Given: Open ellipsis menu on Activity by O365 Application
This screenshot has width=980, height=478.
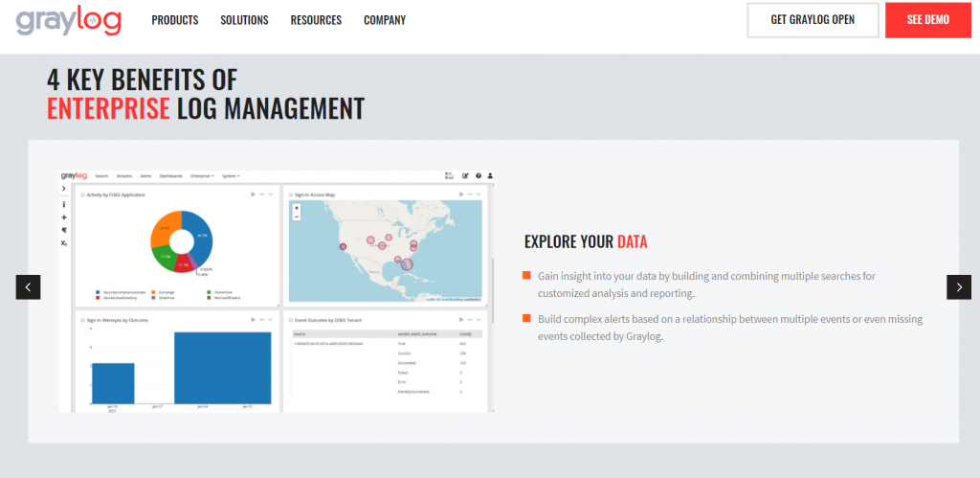Looking at the screenshot, I should pyautogui.click(x=262, y=194).
